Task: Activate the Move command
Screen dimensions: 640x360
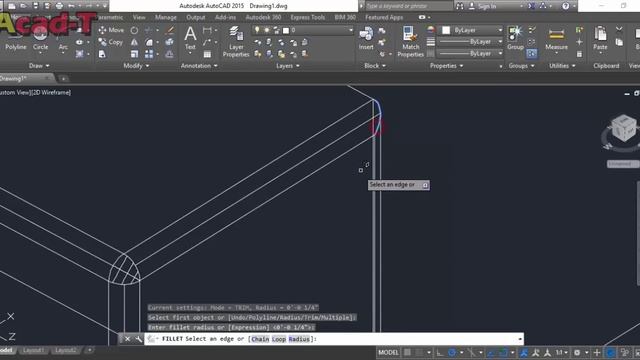Action: pos(111,30)
